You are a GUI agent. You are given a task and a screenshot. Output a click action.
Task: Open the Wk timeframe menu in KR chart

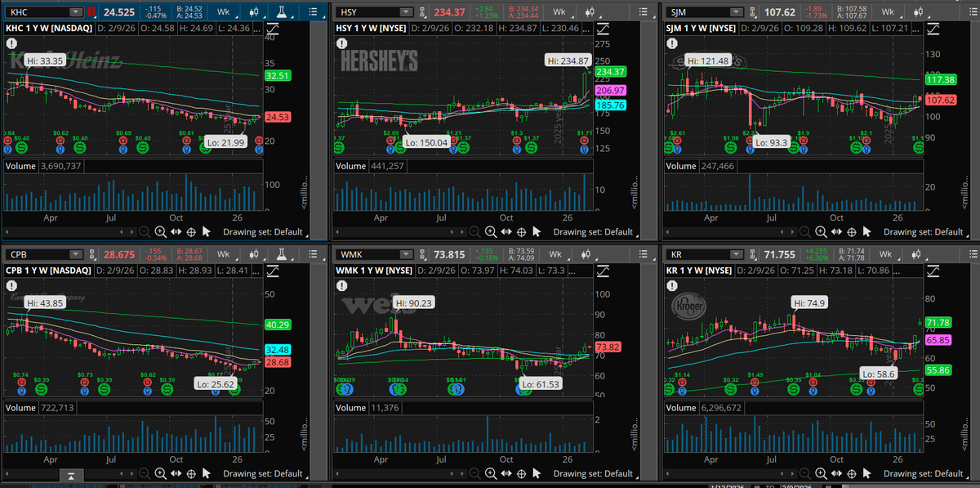point(888,254)
